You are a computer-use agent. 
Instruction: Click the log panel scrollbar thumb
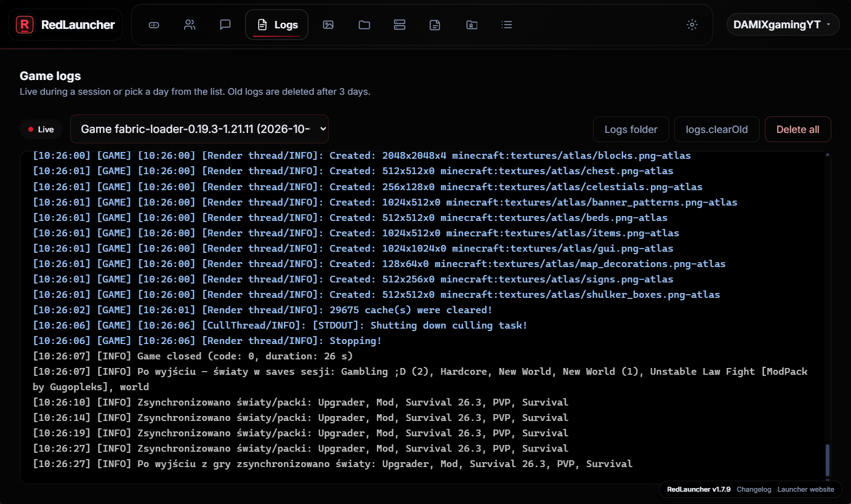(828, 460)
